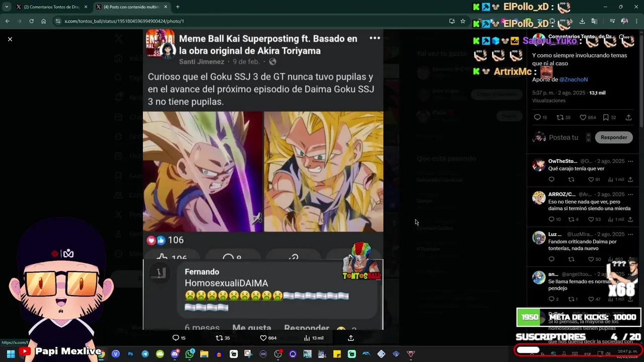Screen dimensions: 644x362
Task: Open the three-dot menu of the meme post
Action: coord(375,38)
